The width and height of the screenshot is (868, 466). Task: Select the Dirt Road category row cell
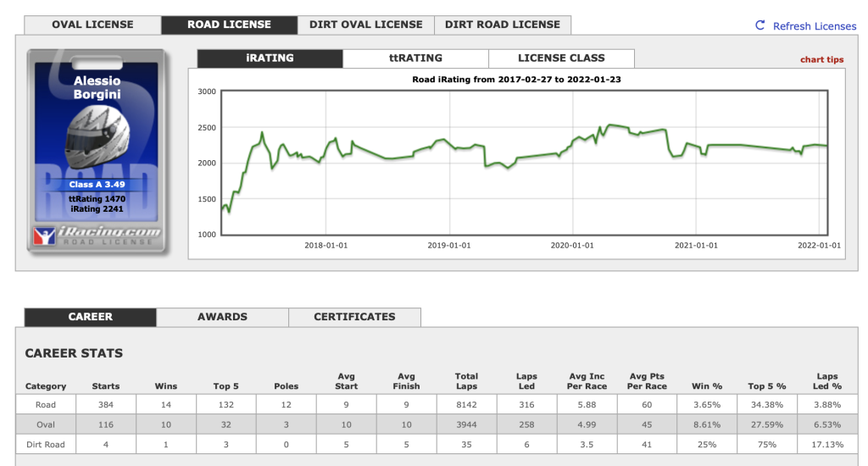pos(46,445)
